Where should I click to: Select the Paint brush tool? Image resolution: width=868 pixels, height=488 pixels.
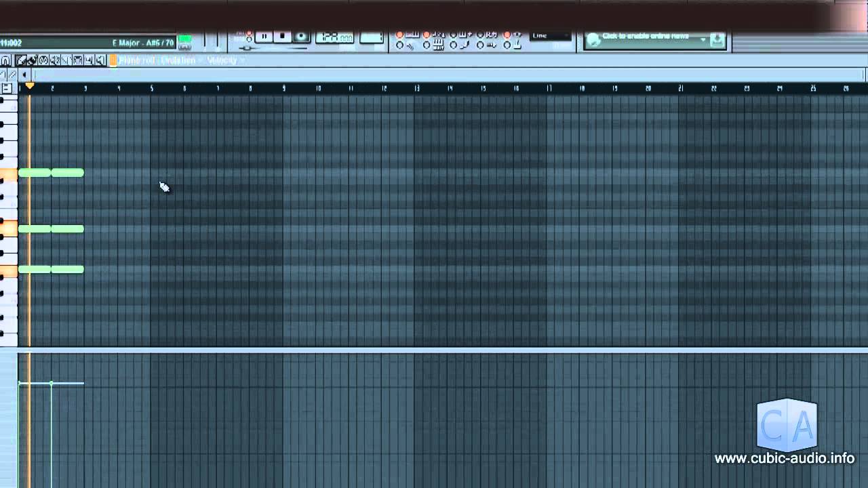(32, 60)
